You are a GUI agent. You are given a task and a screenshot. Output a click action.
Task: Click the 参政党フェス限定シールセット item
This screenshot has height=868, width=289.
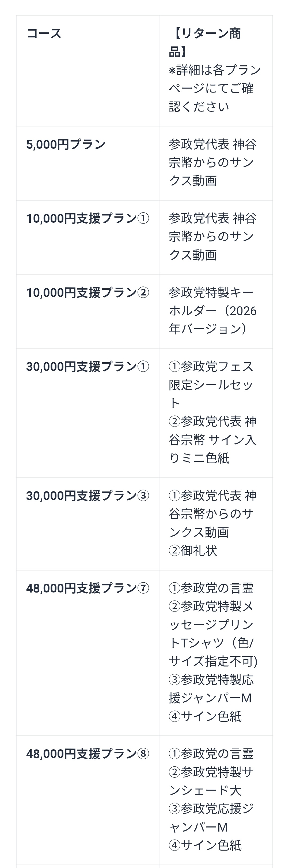point(211,385)
